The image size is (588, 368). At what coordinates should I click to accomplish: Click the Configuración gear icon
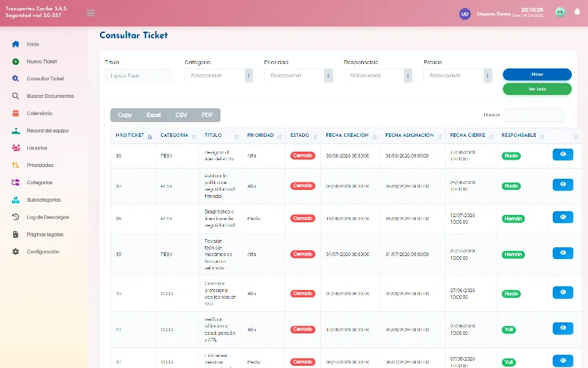coord(15,252)
